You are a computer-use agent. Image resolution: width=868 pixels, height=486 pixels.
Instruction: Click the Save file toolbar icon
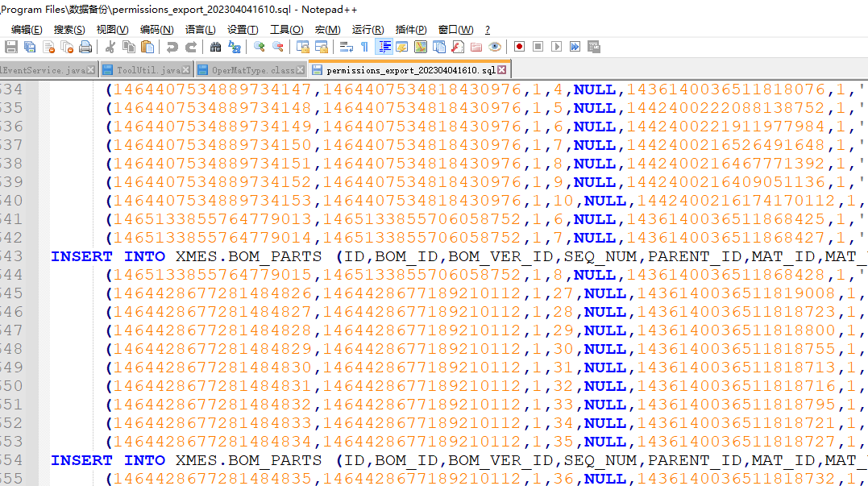(x=11, y=47)
